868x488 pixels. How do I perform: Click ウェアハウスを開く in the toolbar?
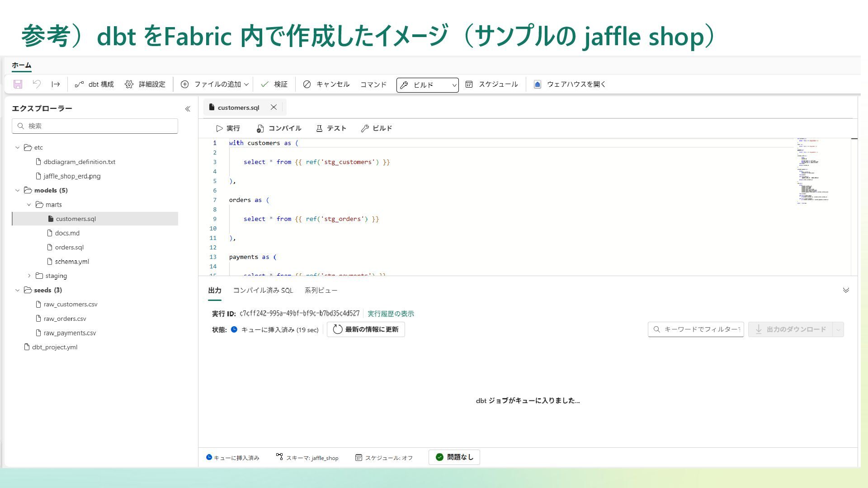pos(570,84)
